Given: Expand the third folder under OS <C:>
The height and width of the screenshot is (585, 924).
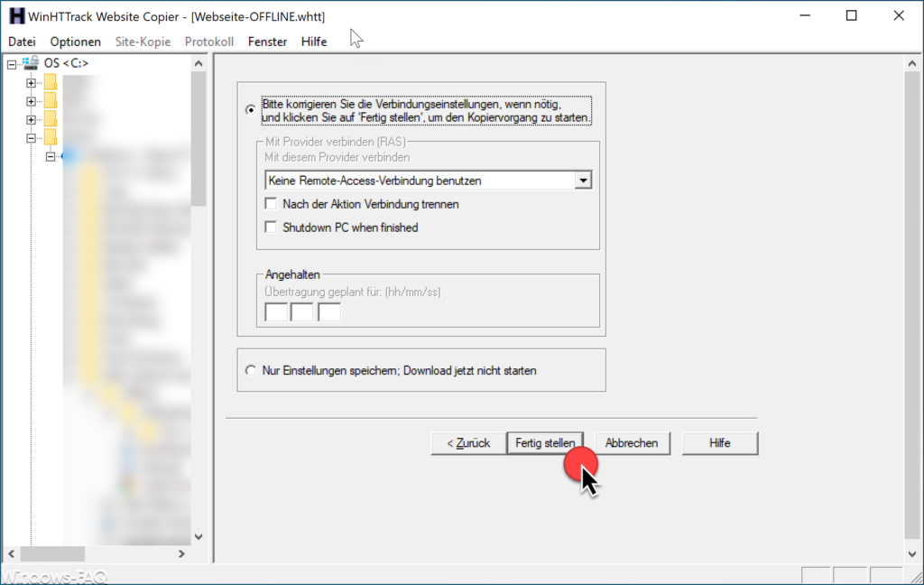Looking at the screenshot, I should (x=32, y=120).
